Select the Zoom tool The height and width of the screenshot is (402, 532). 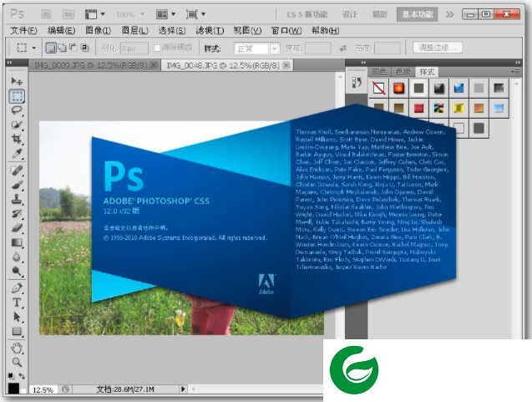[17, 362]
